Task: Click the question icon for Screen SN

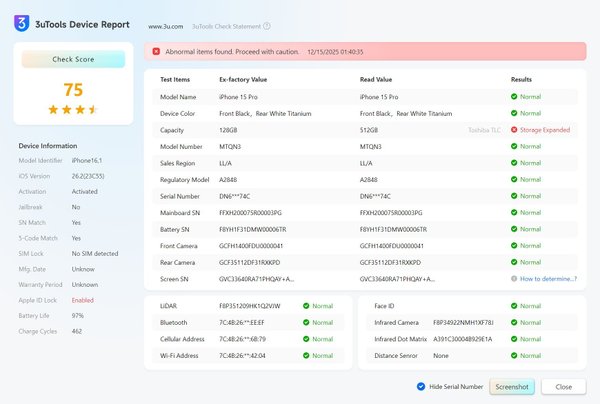Action: pos(514,278)
